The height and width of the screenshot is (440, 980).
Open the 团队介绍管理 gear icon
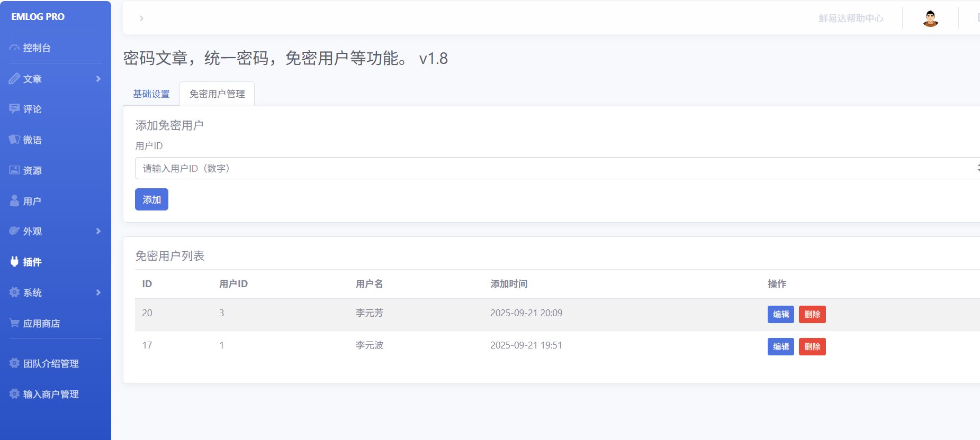14,363
